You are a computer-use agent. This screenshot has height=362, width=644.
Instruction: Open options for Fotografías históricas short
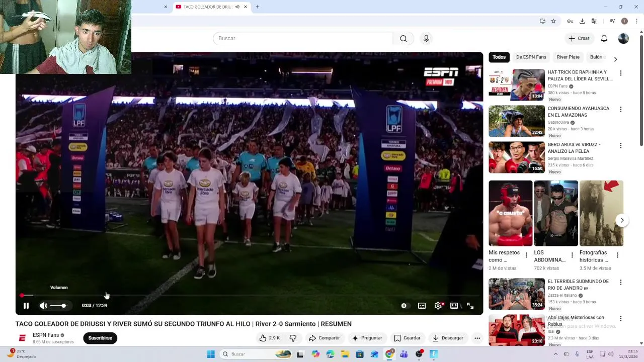click(617, 255)
